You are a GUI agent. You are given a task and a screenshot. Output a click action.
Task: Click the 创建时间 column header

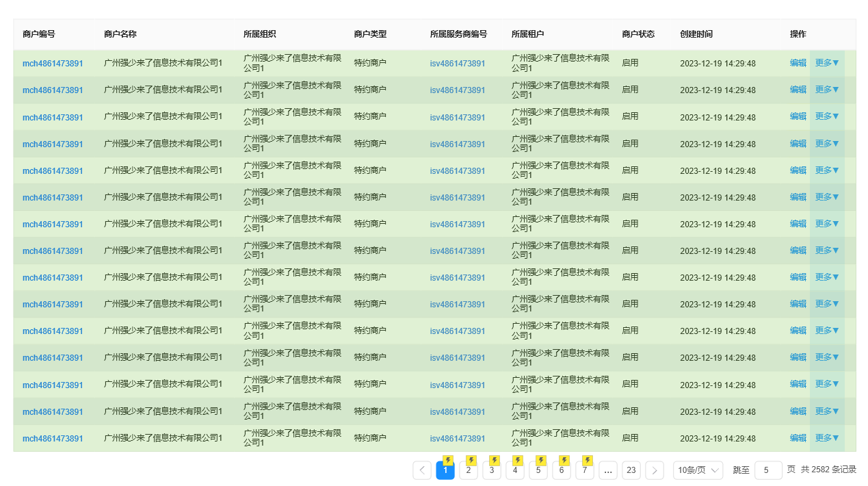(696, 34)
